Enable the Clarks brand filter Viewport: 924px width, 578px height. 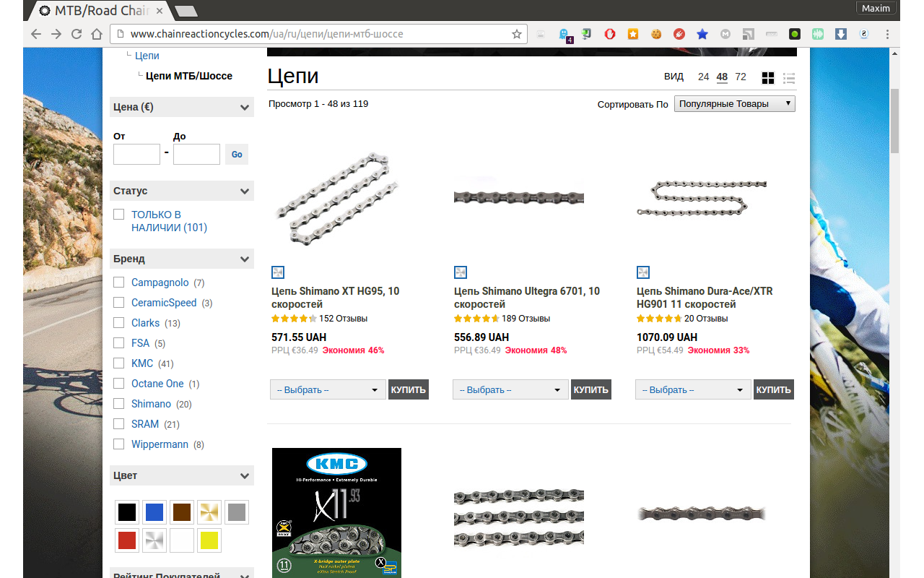[x=119, y=323]
